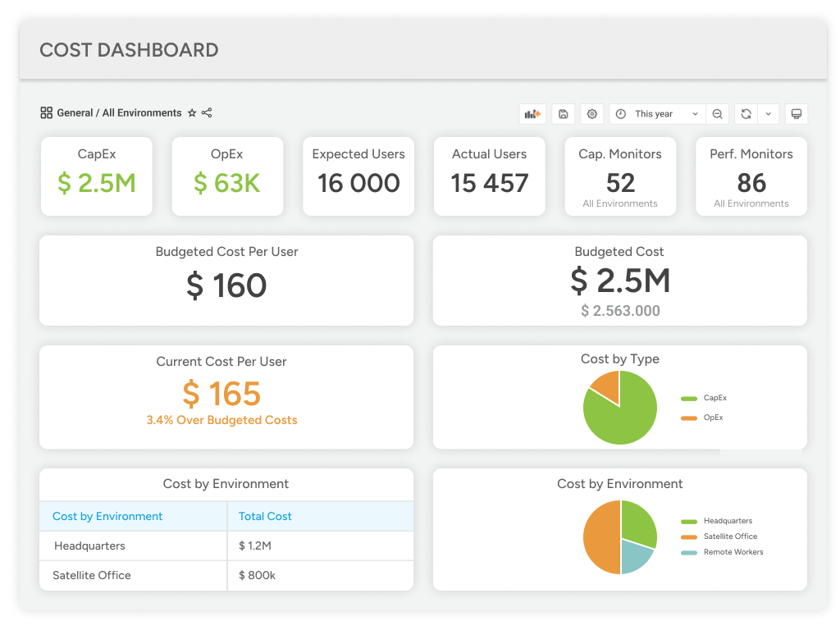Click the Current Cost Per User title
Viewport: 840px width, 630px height.
point(221,362)
